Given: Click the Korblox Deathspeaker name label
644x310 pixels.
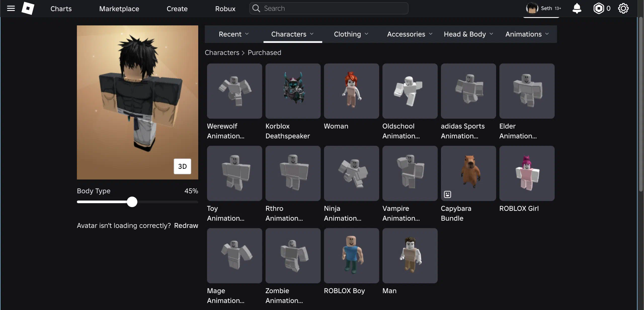Looking at the screenshot, I should coord(288,131).
